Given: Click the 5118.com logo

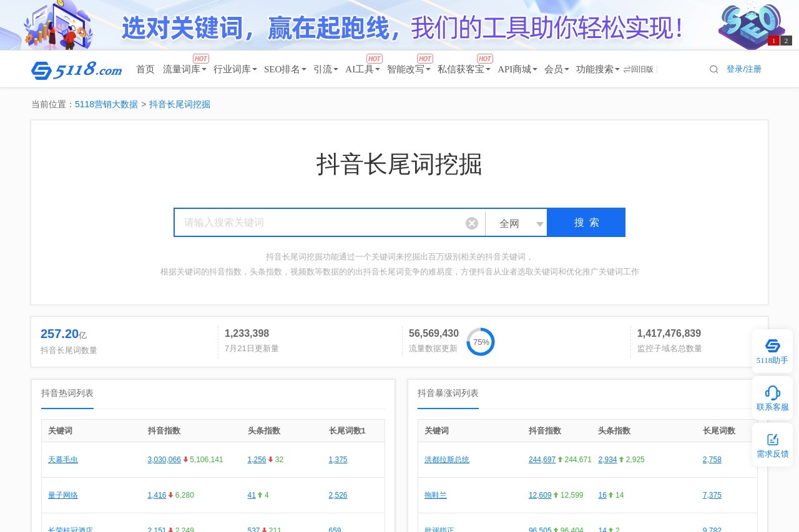Looking at the screenshot, I should tap(76, 70).
